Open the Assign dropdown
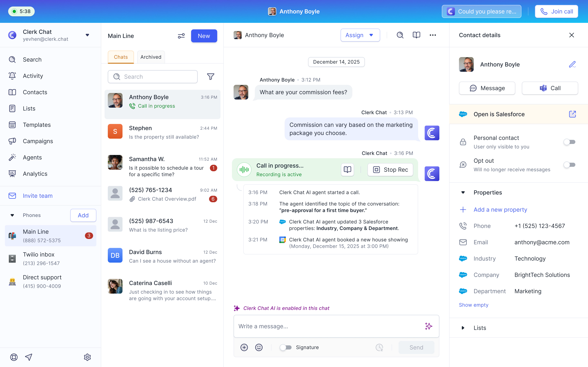The width and height of the screenshot is (588, 367). (x=360, y=35)
